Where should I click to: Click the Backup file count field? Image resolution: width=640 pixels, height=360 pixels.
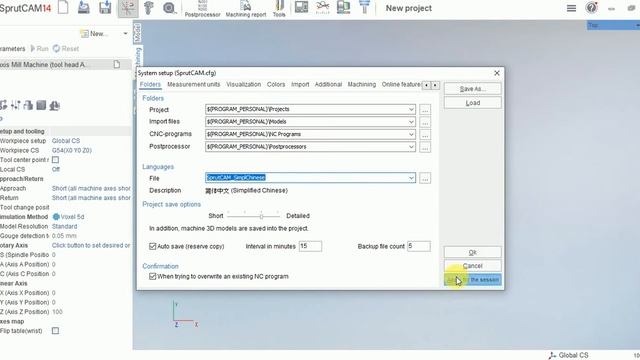[x=419, y=246]
